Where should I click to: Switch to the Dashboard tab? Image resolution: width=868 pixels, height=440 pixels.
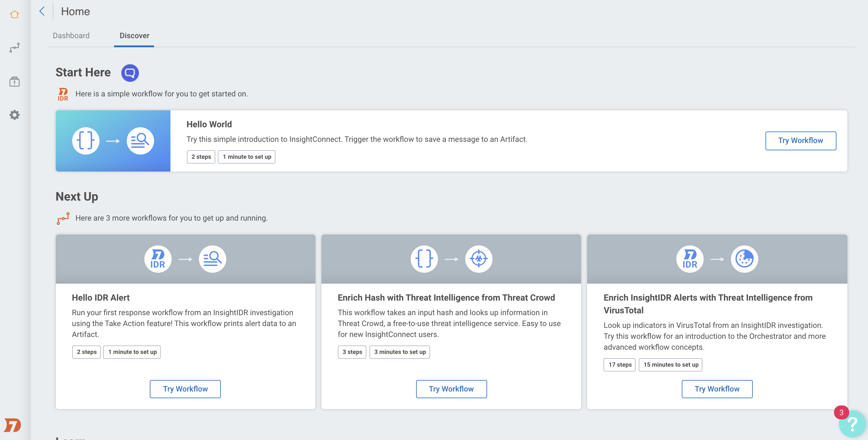[71, 35]
